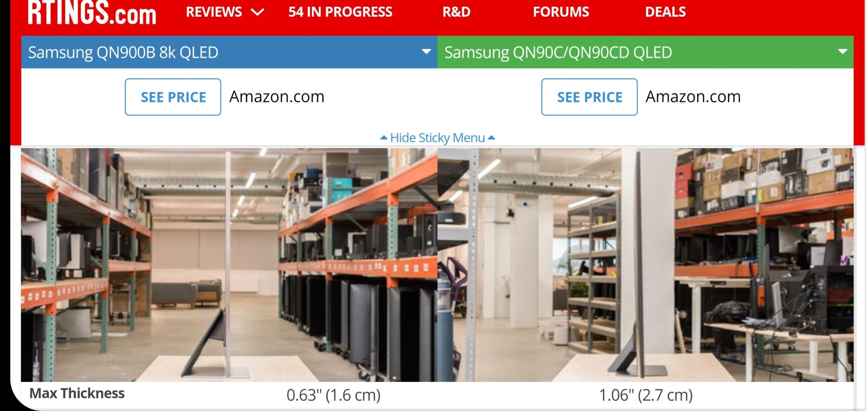Open the Amazon.com link for QN90C
Viewport: 868px width, 411px height.
tap(693, 96)
